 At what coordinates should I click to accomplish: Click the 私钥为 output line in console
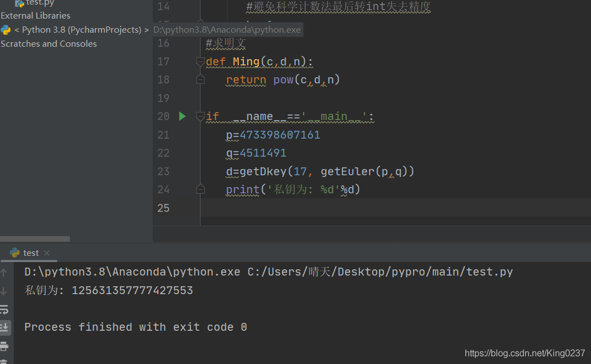109,290
